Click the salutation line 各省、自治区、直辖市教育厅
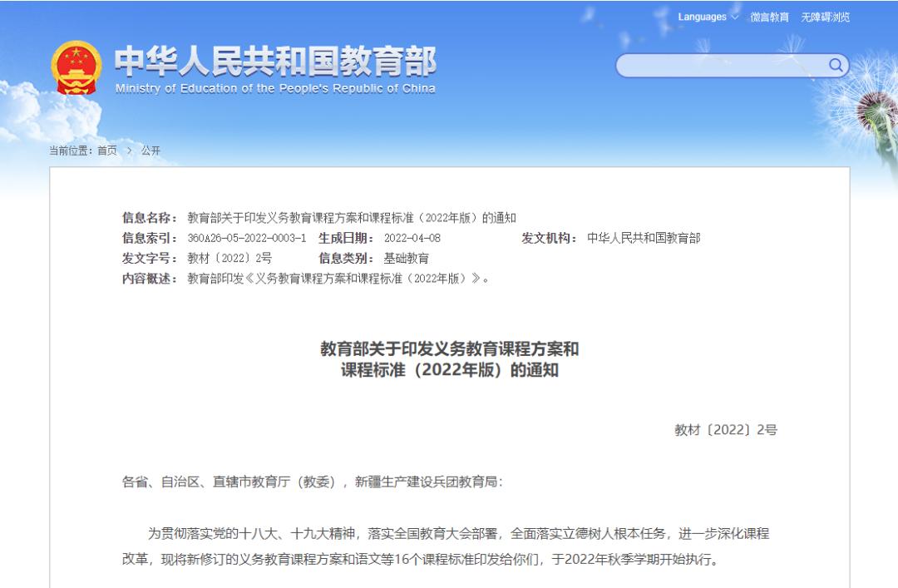Viewport: 898px width, 588px height. (313, 482)
